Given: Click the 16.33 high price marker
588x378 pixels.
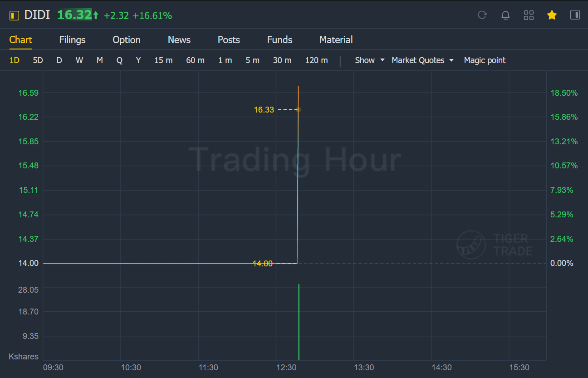Looking at the screenshot, I should [x=264, y=109].
